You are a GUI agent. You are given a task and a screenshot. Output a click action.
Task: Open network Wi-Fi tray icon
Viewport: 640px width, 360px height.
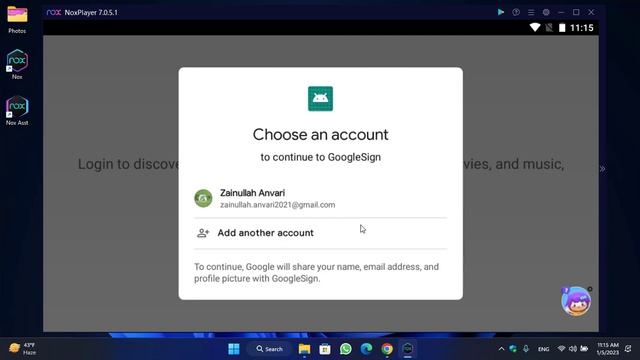pos(562,349)
